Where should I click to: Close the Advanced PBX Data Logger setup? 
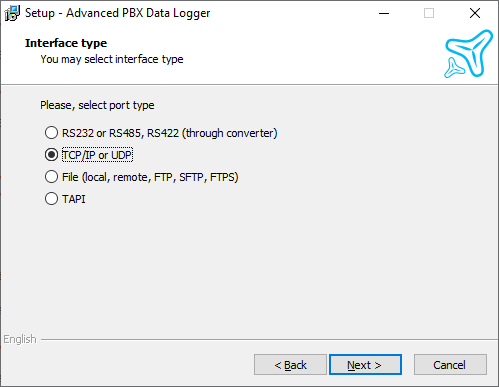click(x=475, y=13)
